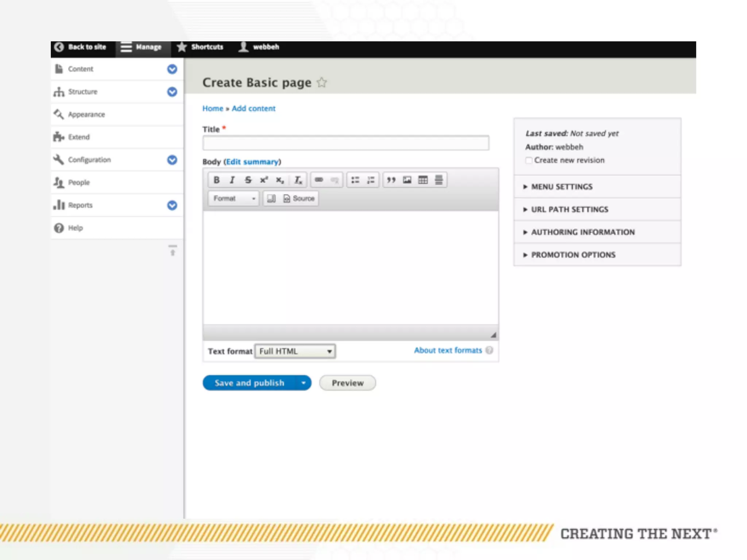Click the Bold formatting icon

[x=216, y=180]
